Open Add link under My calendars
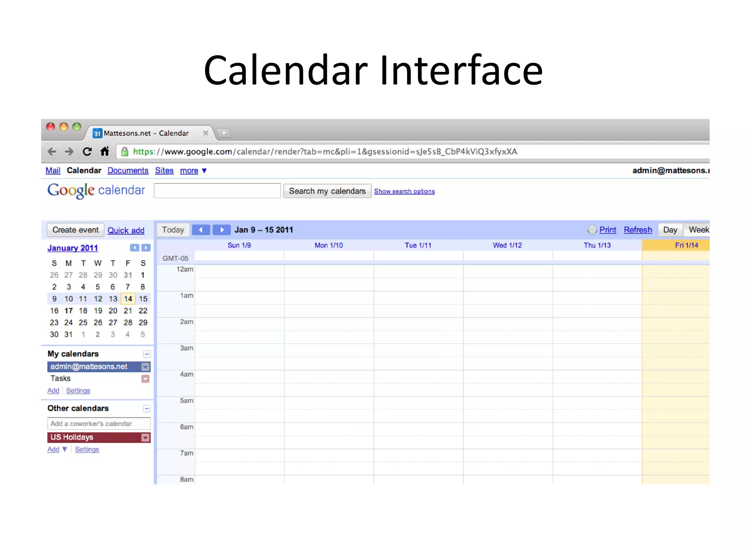Image resolution: width=747 pixels, height=560 pixels. (53, 390)
